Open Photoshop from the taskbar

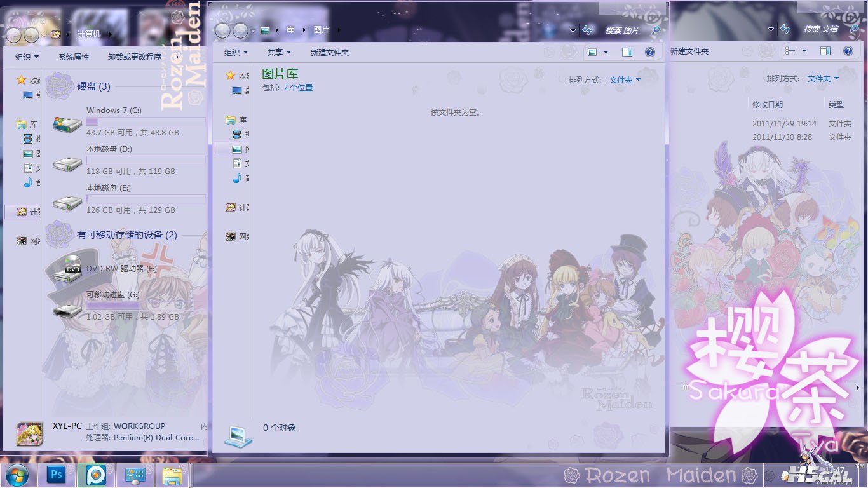pyautogui.click(x=57, y=475)
